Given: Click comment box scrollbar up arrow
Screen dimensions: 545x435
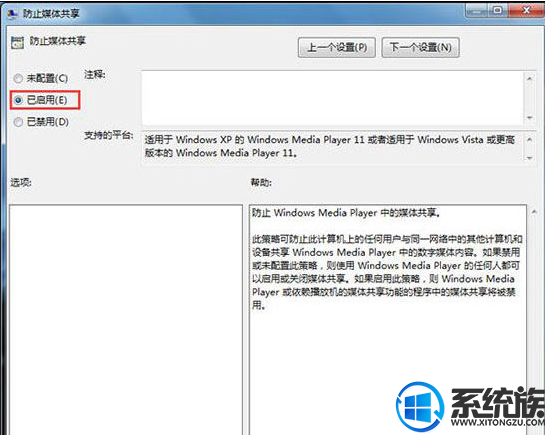Looking at the screenshot, I should click(529, 79).
